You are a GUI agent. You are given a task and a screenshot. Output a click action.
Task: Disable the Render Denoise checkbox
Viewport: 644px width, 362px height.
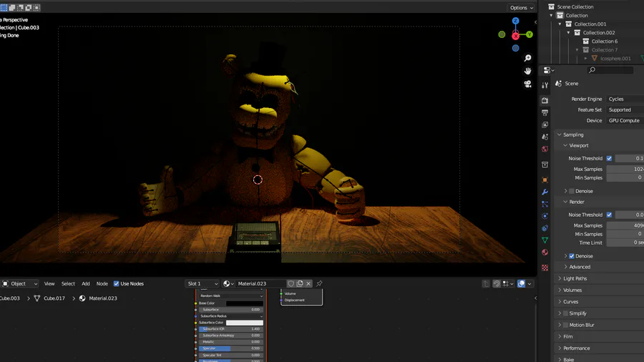pos(571,256)
